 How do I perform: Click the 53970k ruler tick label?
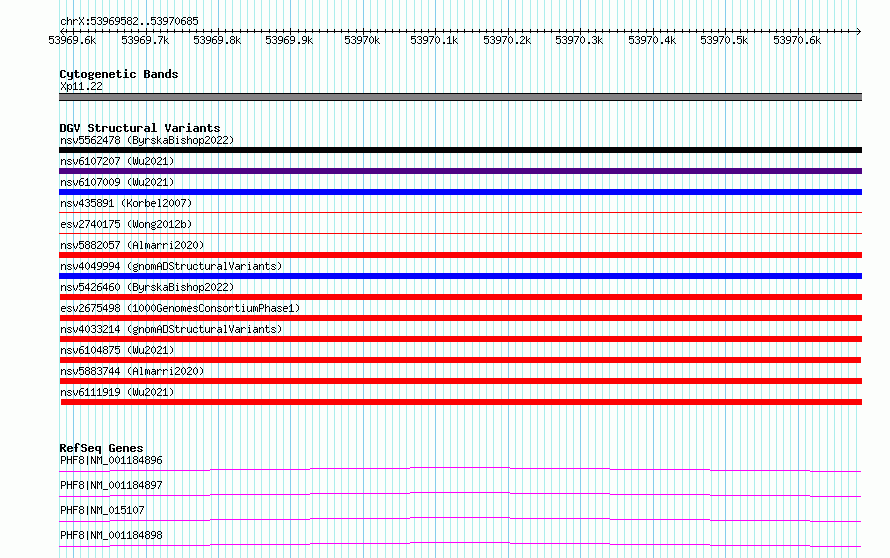362,40
